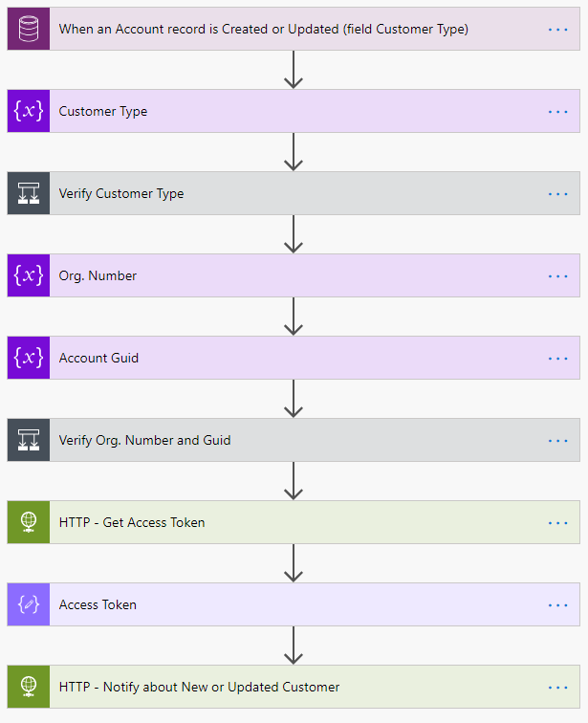Expand the Account Guid variable step
Screen dimensions: 588x723
click(x=98, y=358)
